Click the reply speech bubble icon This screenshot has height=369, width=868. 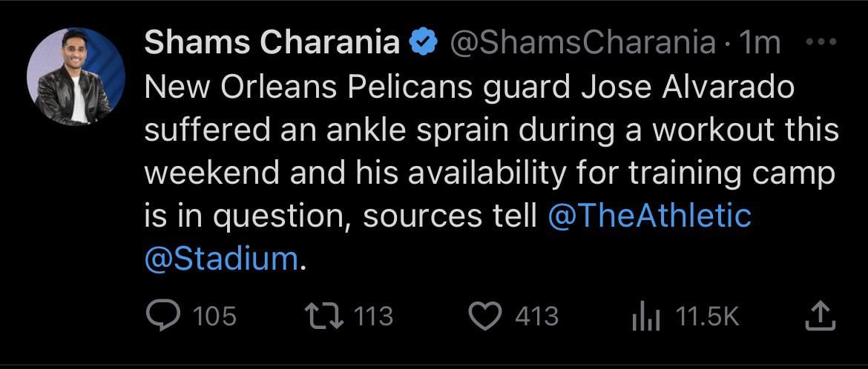pyautogui.click(x=161, y=317)
